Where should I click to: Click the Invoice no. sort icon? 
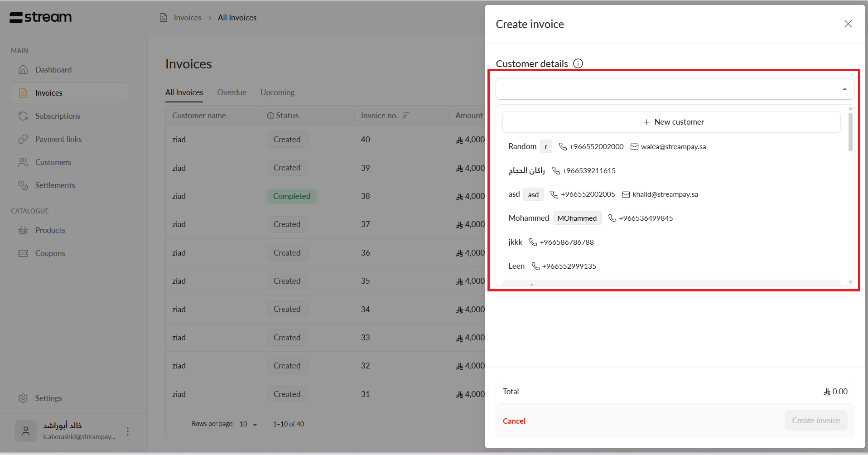(405, 116)
